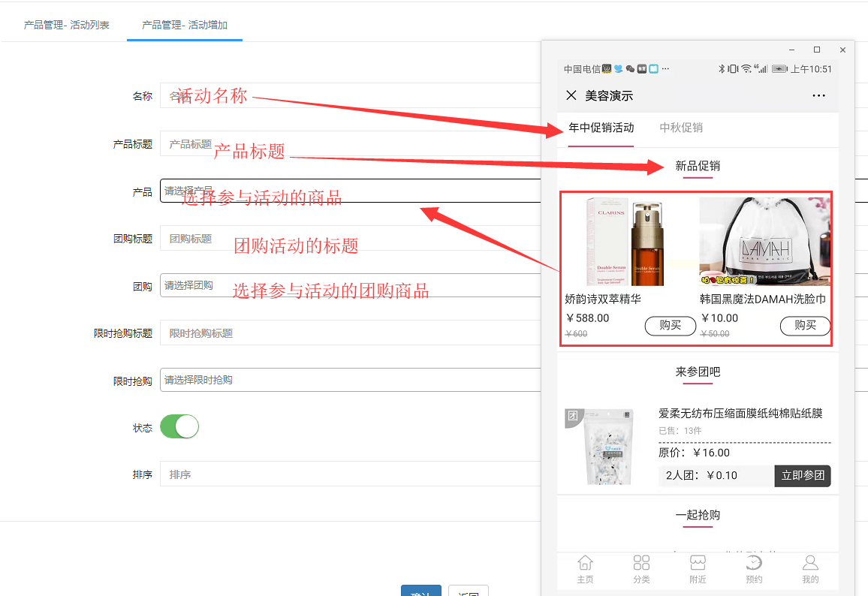
Task: Open the three-dot more menu in phone
Action: click(x=818, y=96)
